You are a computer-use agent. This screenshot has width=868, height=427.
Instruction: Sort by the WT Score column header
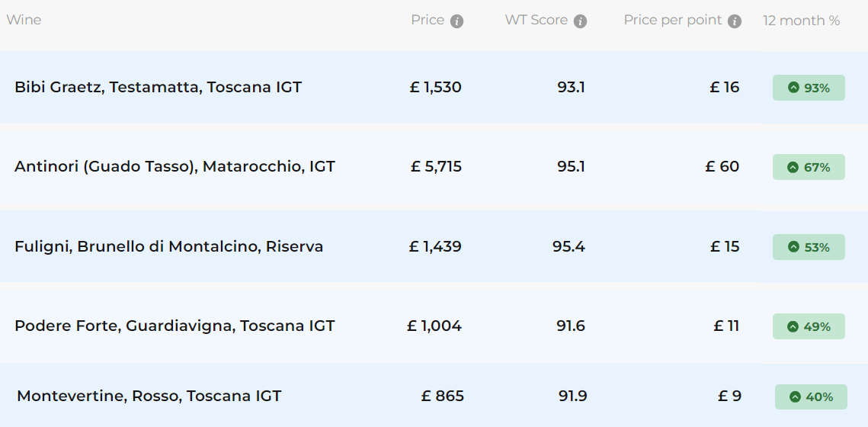(536, 20)
